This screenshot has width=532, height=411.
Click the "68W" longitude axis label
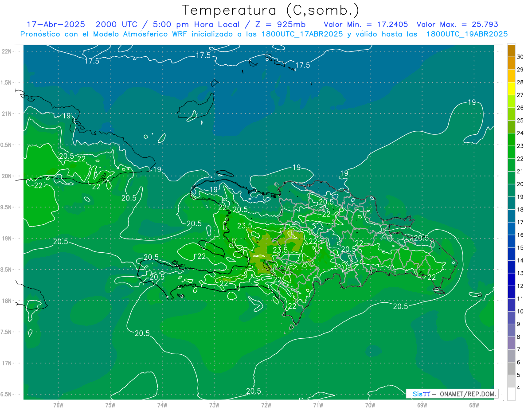point(474,405)
